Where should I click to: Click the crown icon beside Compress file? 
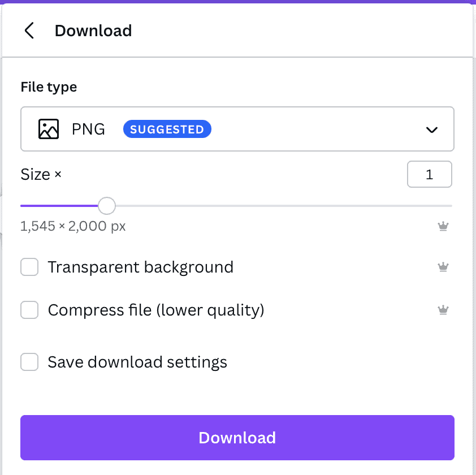(x=443, y=310)
